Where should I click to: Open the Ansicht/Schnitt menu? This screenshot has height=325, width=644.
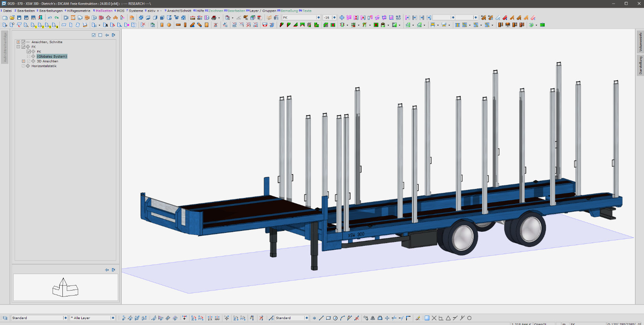179,11
